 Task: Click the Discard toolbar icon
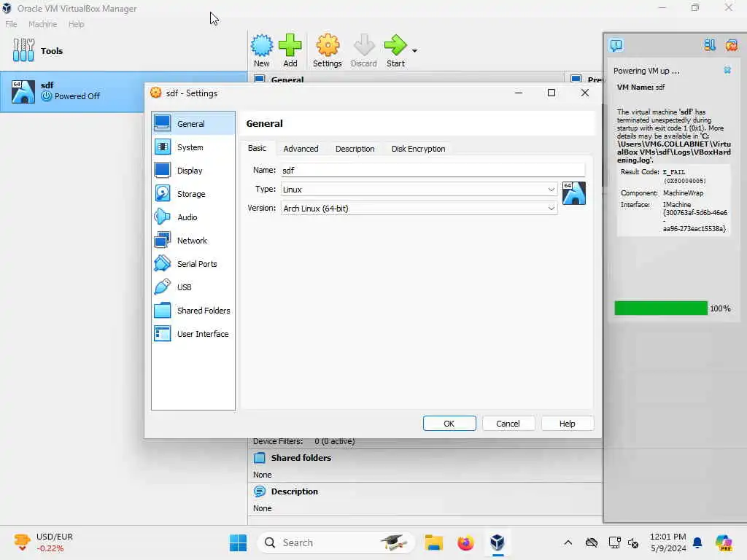pos(364,45)
